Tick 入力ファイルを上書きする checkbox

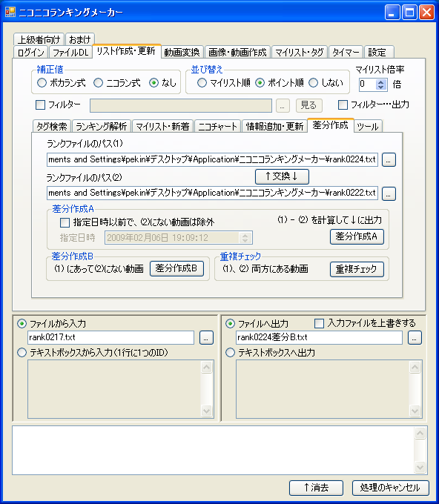pyautogui.click(x=319, y=323)
